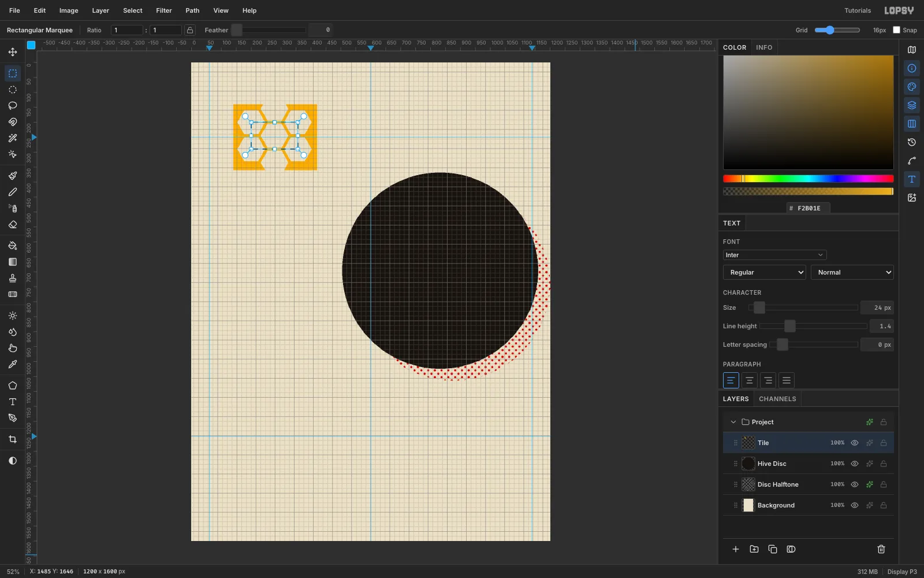Collapse the Project group
Screen dimensions: 924x578
(733, 422)
